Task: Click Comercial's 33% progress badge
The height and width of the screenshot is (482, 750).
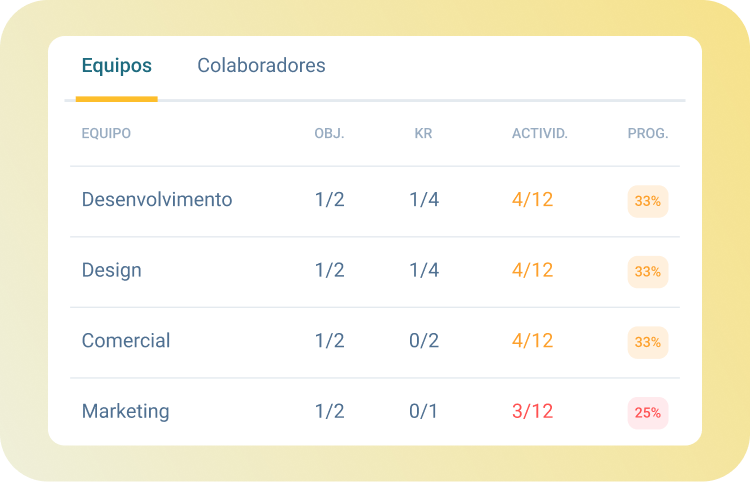Action: click(x=647, y=342)
